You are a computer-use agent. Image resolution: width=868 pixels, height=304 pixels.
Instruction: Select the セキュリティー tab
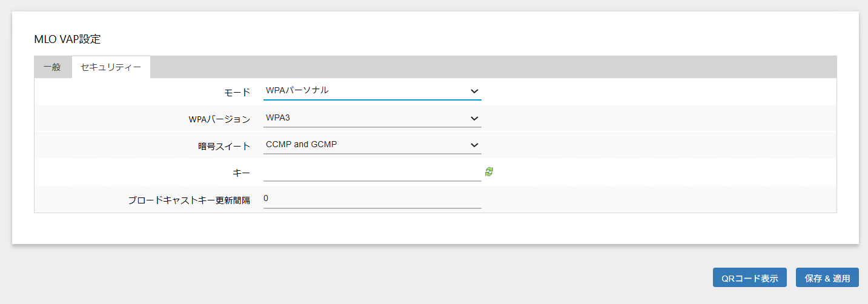[111, 67]
